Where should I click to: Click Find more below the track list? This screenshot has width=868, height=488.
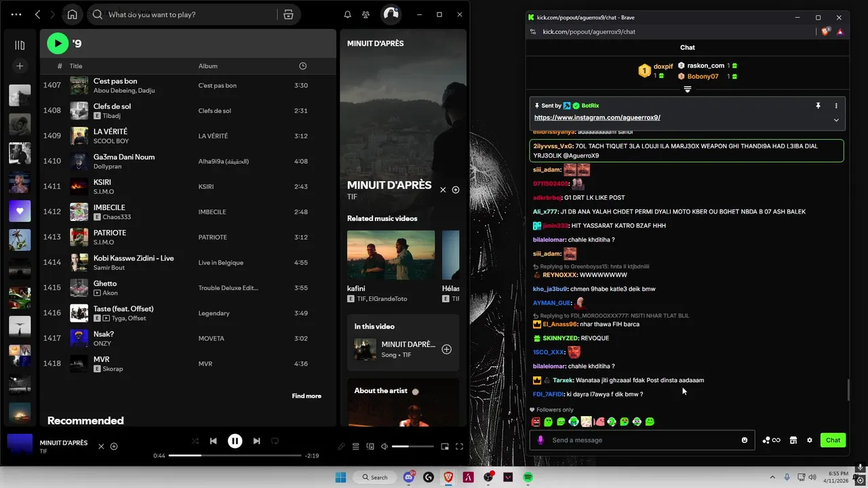coord(307,396)
